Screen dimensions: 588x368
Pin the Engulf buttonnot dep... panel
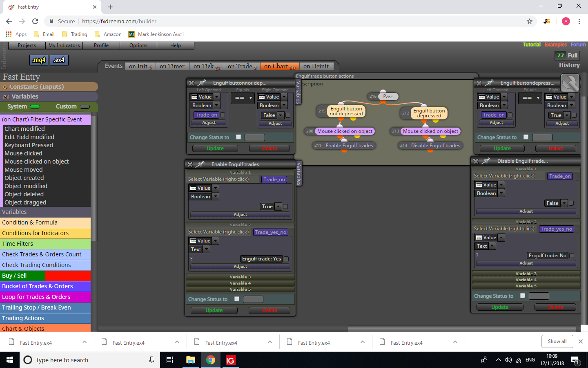[x=201, y=83]
